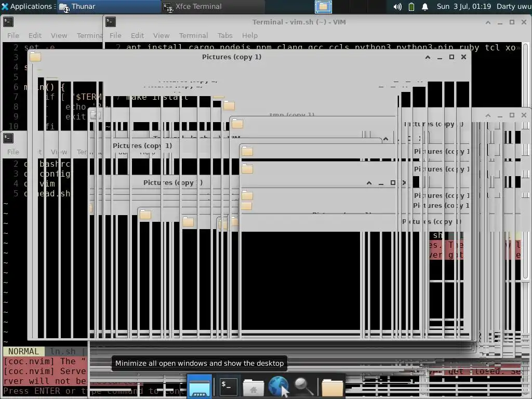Click the 'Pictures (copy 1)' front window title
The width and height of the screenshot is (532, 399).
click(232, 57)
